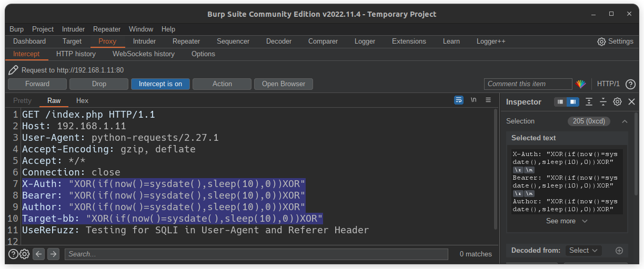Screen dimensions: 644x269
Task: Open the Repeater tab
Action: point(186,41)
